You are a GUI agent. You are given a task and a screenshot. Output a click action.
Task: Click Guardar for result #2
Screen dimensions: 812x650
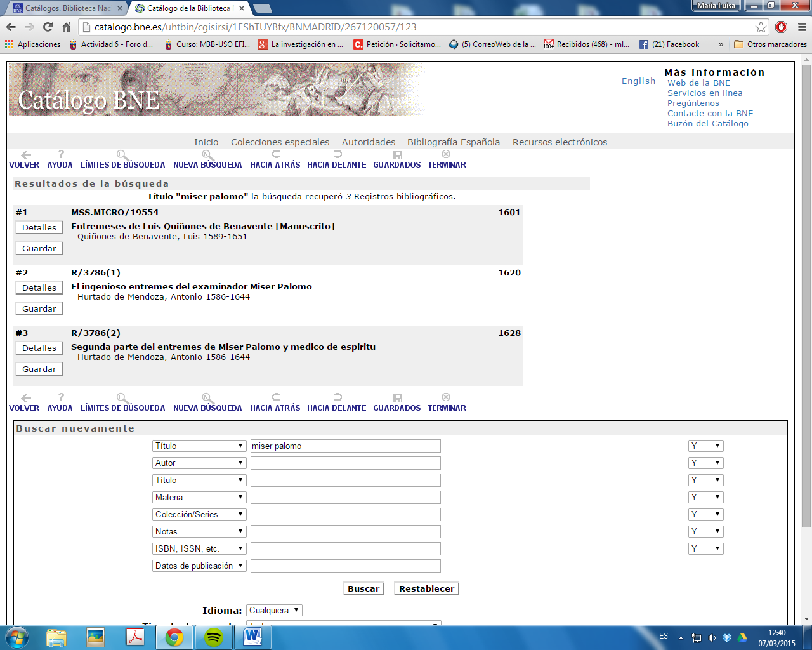(x=39, y=308)
